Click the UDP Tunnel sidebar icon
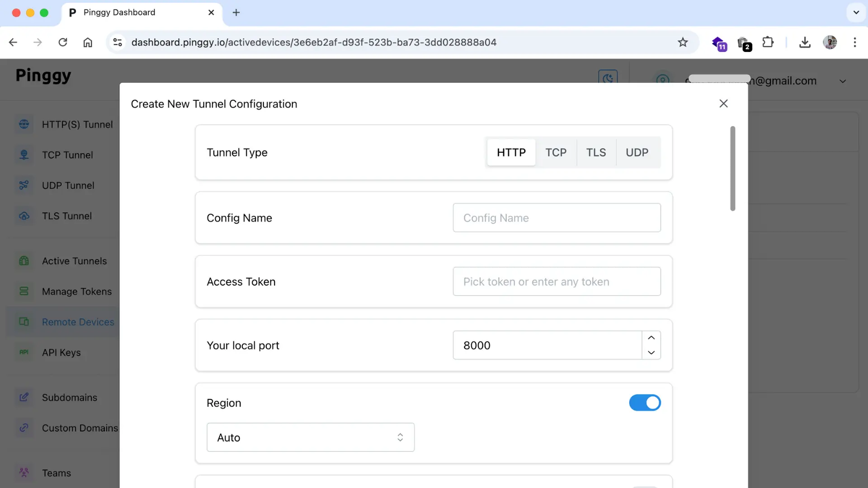Screen dimensions: 868x488 [24, 185]
